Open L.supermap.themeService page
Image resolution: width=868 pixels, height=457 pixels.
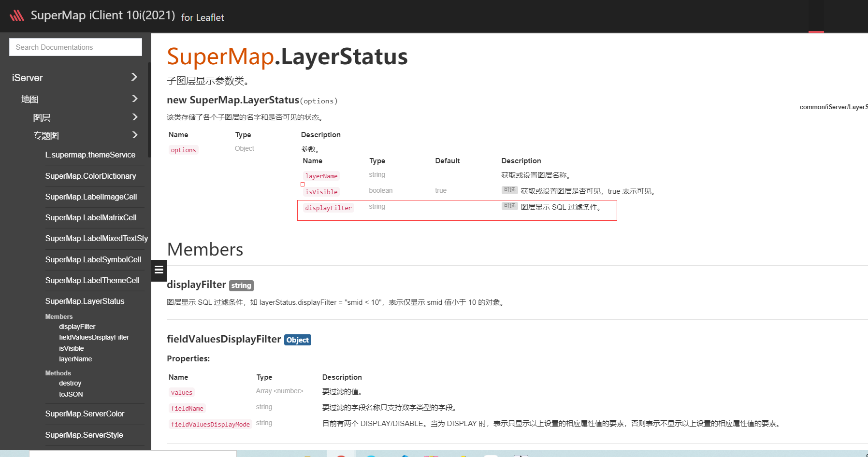click(90, 155)
